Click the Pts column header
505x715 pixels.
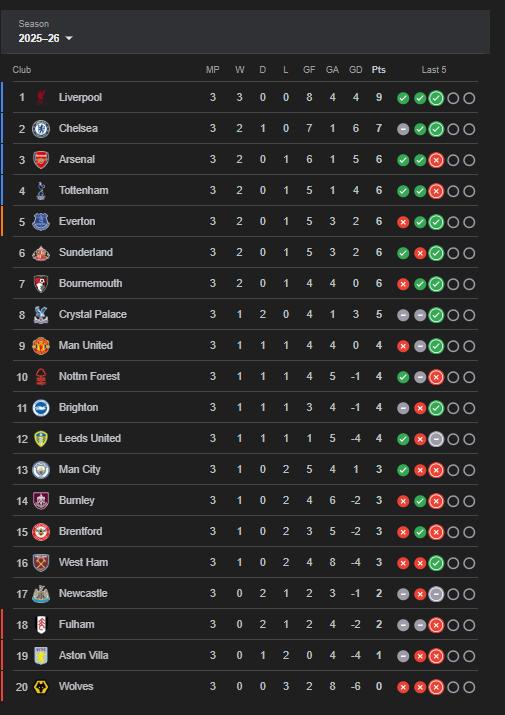click(379, 70)
